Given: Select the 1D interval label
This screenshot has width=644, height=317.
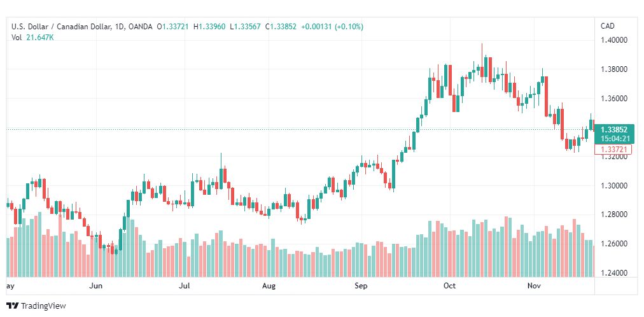Looking at the screenshot, I should coord(119,27).
